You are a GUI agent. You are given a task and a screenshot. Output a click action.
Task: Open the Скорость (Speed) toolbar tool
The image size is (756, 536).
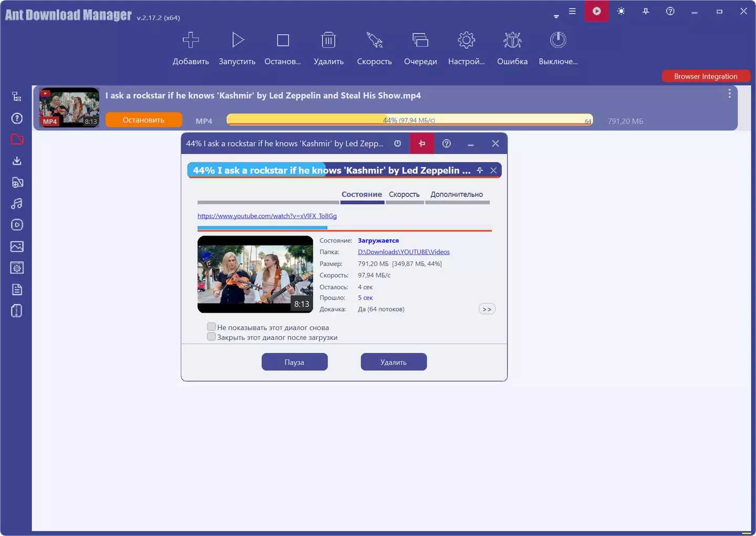(x=374, y=40)
